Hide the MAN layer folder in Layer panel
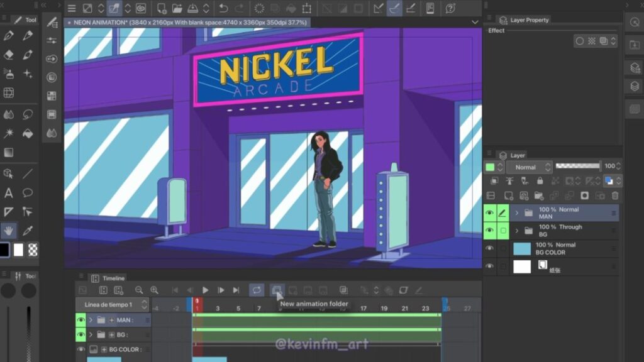Screen dimensions: 644x362 [x=489, y=214]
